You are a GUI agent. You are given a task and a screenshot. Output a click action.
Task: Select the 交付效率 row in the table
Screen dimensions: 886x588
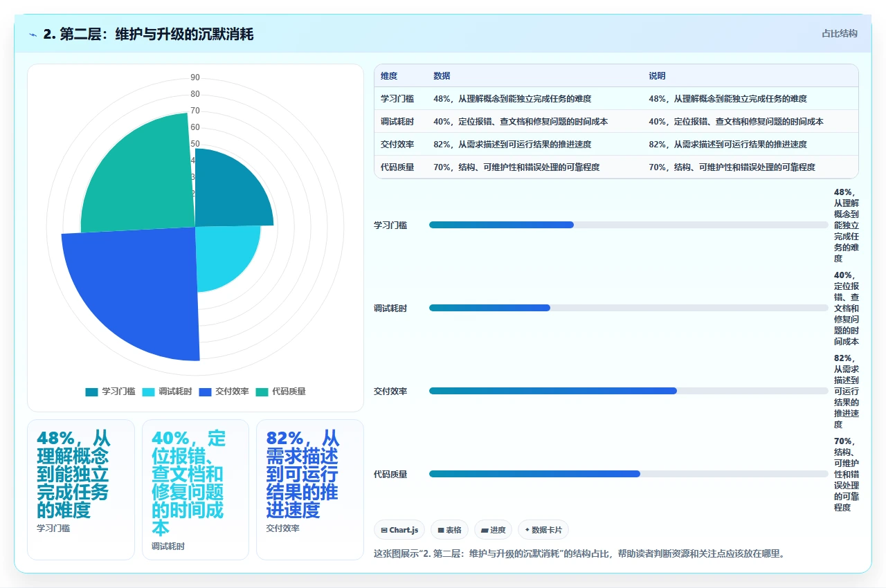(x=616, y=145)
